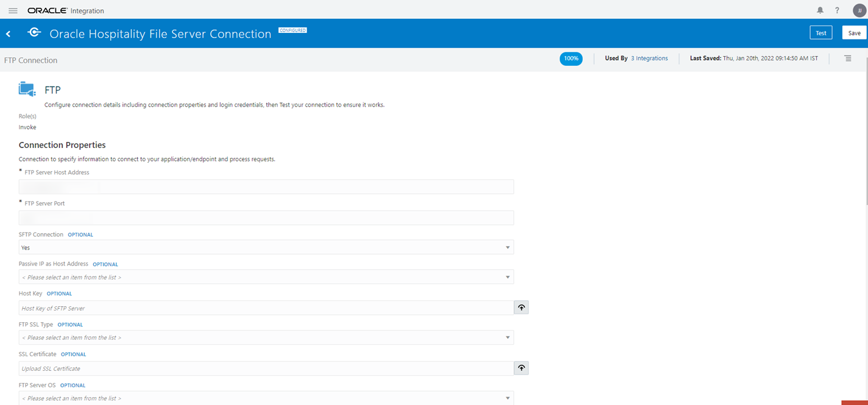Click the FTP adapter icon
This screenshot has height=405, width=868.
click(27, 89)
